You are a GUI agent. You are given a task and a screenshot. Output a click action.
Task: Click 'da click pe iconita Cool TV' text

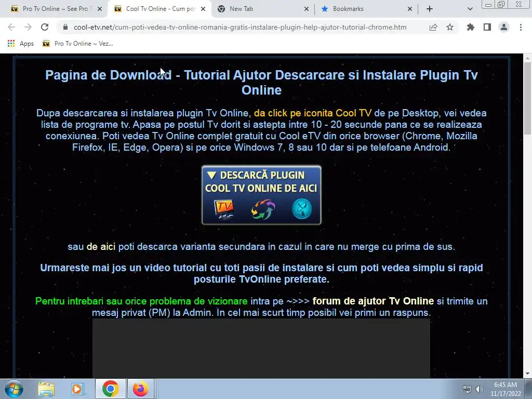coord(312,113)
